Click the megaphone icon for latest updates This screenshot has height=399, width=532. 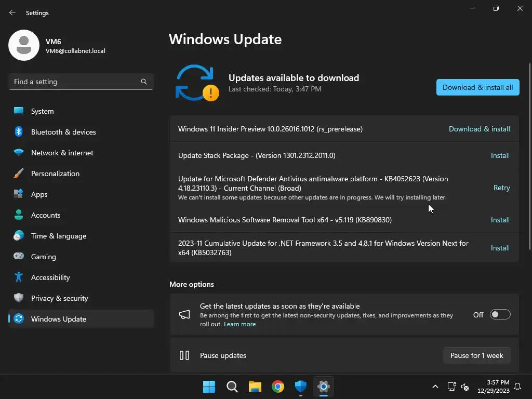click(x=184, y=314)
